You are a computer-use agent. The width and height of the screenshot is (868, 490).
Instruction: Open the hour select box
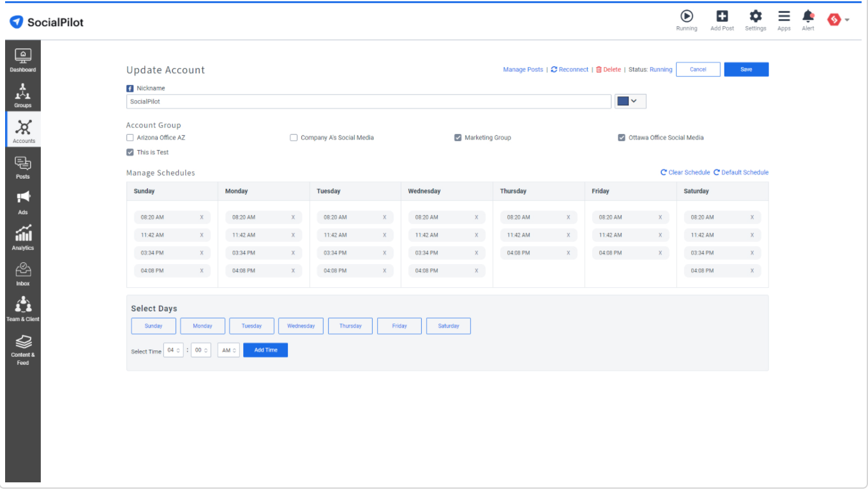pos(173,350)
